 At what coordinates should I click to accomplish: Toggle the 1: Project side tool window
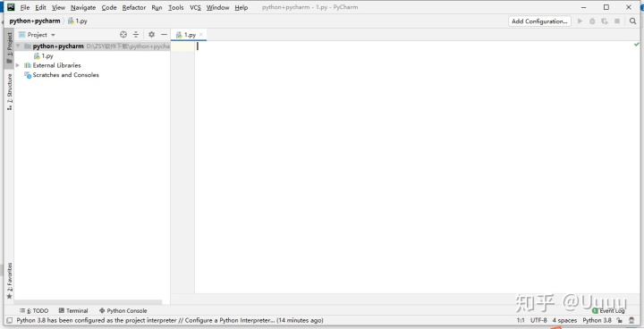pos(10,48)
